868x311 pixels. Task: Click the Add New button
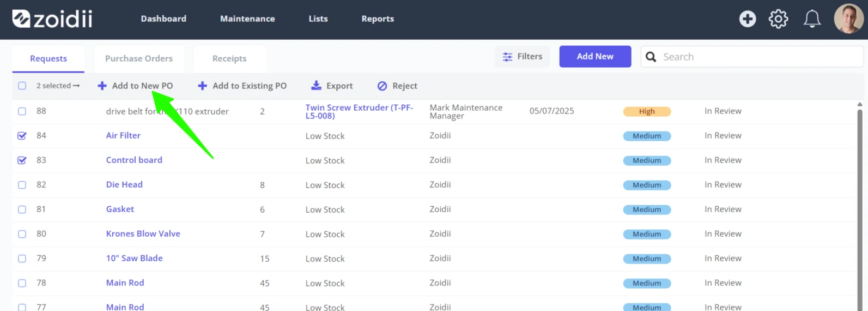click(595, 57)
